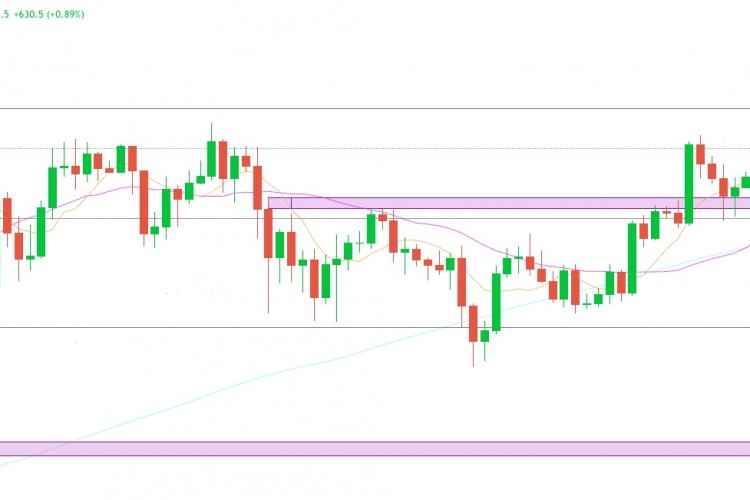Click the first red candle at left edge
The height and width of the screenshot is (500, 750).
click(x=8, y=215)
